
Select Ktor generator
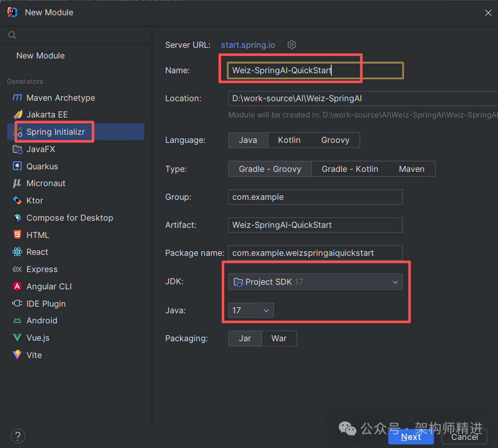click(x=76, y=200)
